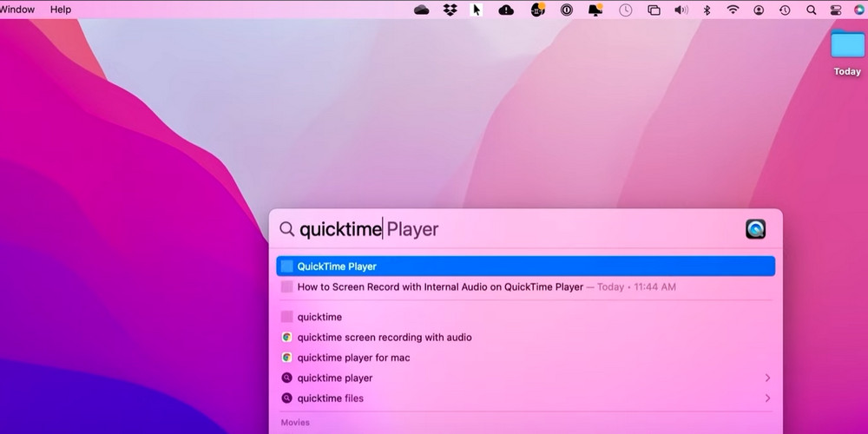This screenshot has width=868, height=434.
Task: Open the Dropbox menu bar icon
Action: [450, 10]
